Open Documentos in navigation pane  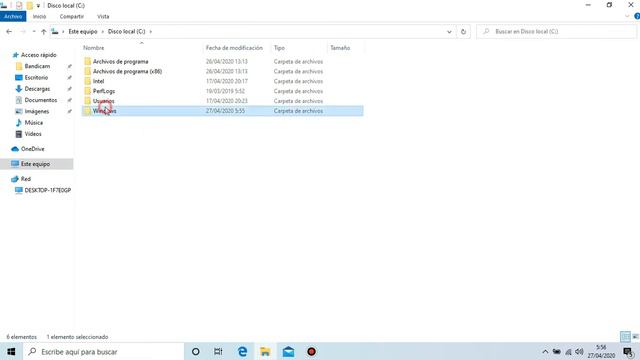40,100
